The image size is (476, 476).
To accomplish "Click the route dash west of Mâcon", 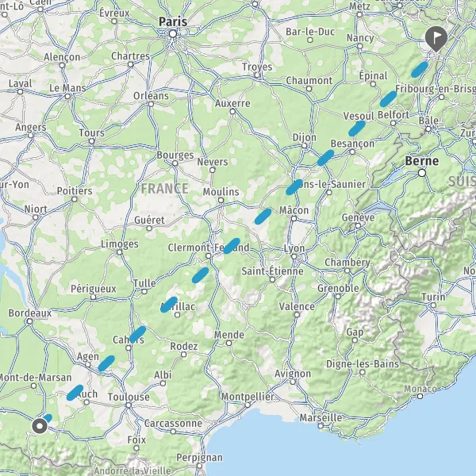I will pyautogui.click(x=263, y=217).
